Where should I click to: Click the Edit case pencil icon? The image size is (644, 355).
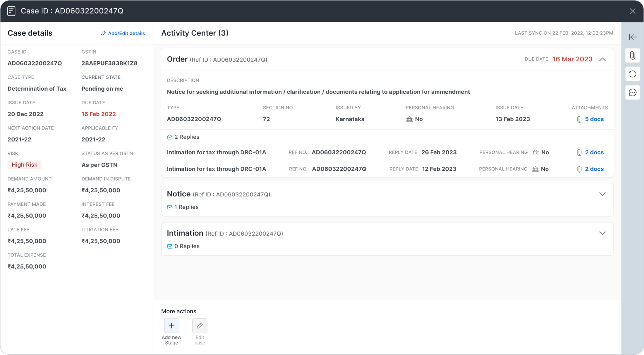200,326
